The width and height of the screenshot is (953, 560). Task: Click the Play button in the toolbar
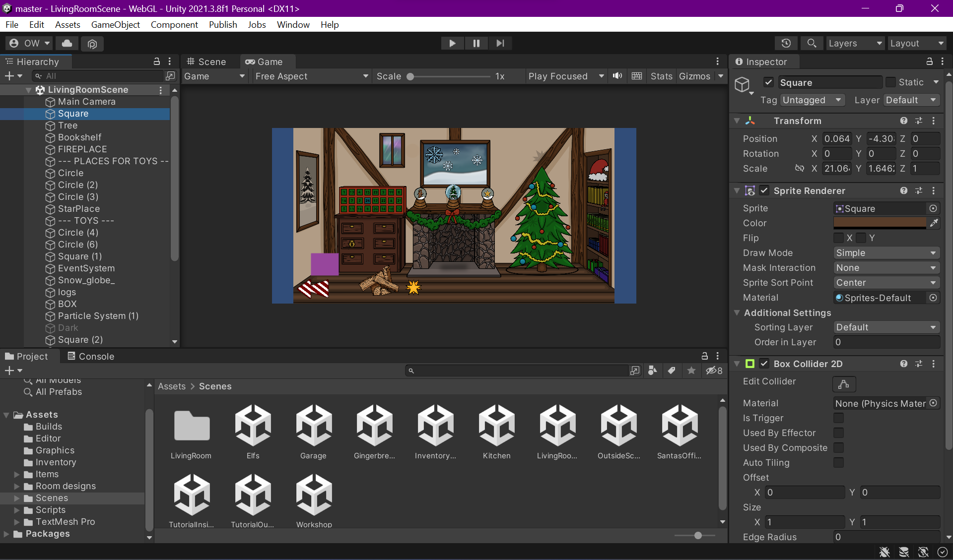452,43
